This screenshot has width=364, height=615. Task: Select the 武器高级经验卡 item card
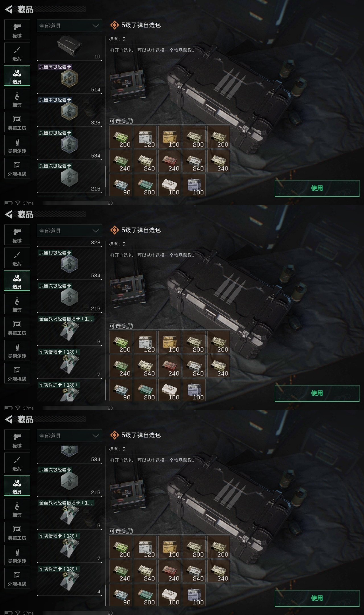pyautogui.click(x=69, y=78)
